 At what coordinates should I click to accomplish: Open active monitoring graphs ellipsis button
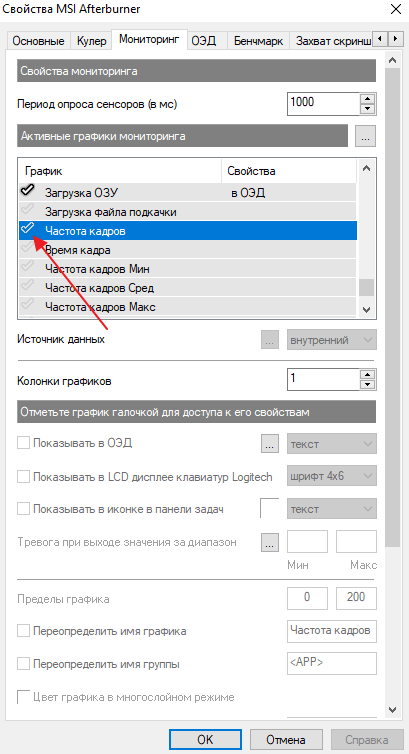click(x=365, y=137)
